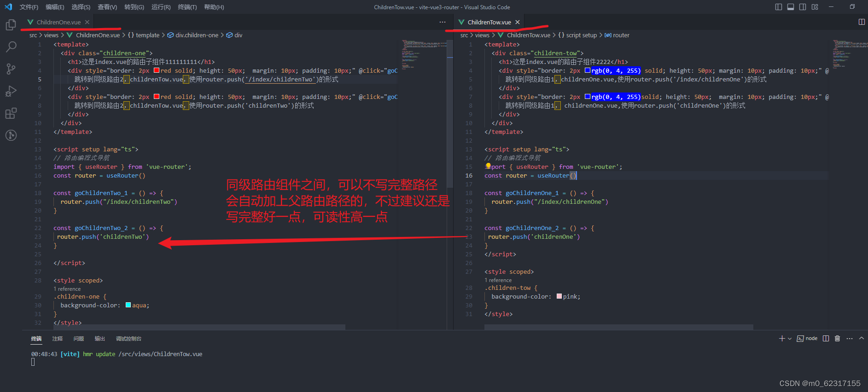Viewport: 868px width, 392px height.
Task: Select the 输出 panel tab
Action: point(100,339)
